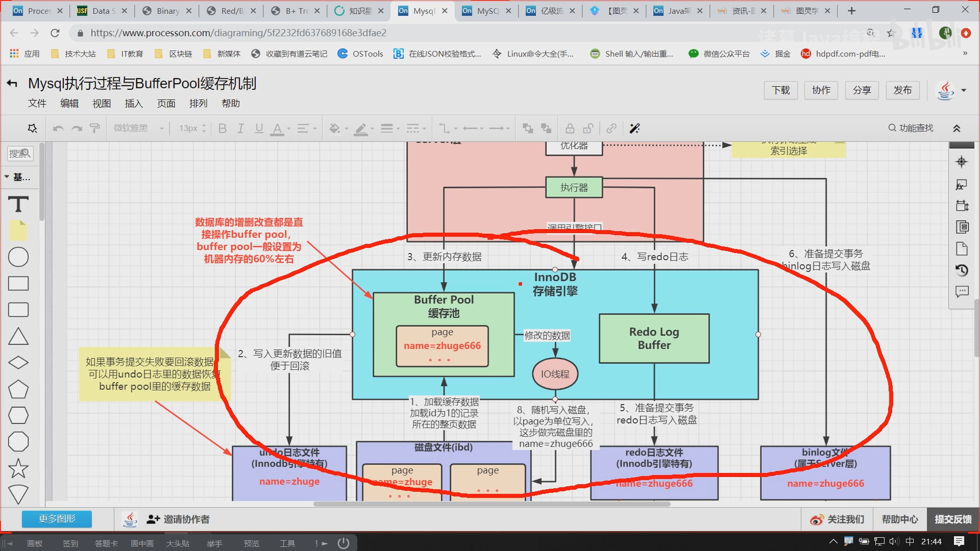Click the navigator compass icon
This screenshot has width=980, height=551.
tap(962, 162)
